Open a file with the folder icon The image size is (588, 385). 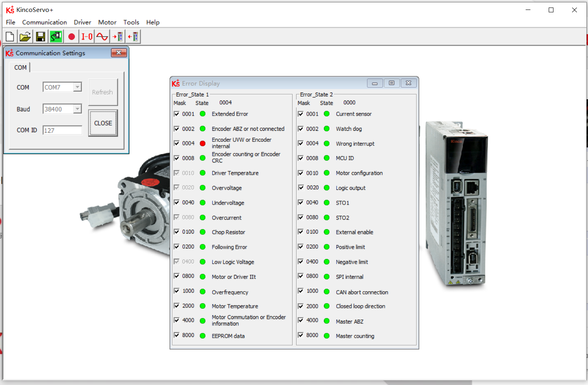point(25,37)
